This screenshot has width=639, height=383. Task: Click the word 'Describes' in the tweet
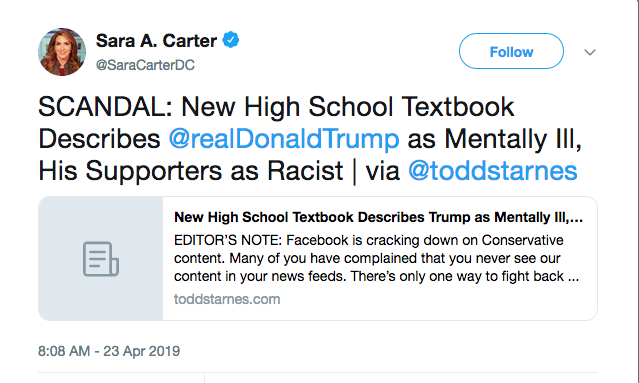pyautogui.click(x=99, y=139)
